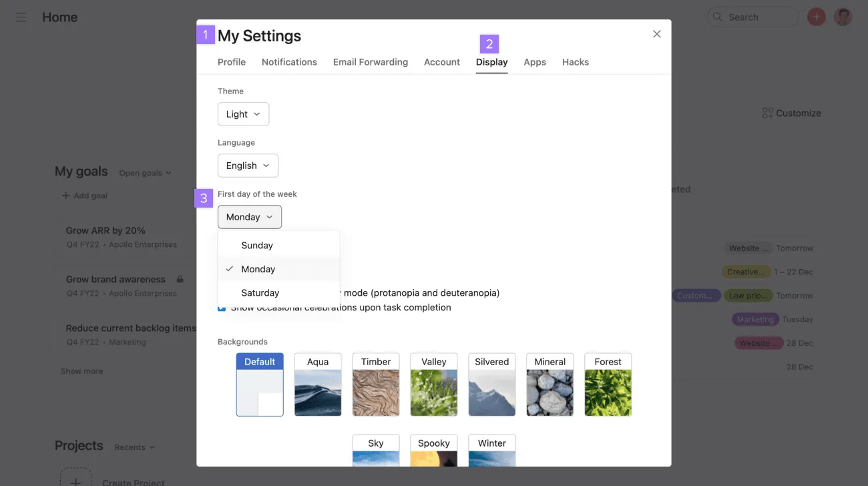
Task: Select the Aqua background thumbnail
Action: click(318, 385)
